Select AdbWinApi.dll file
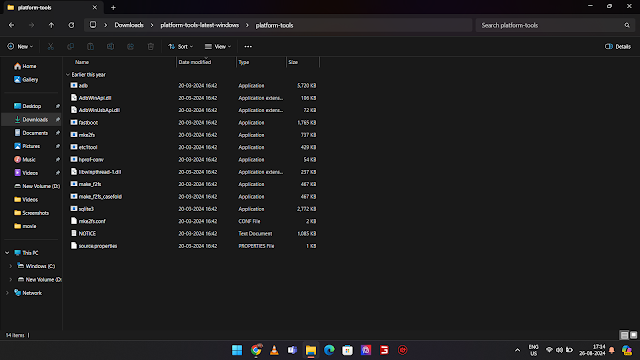The image size is (640, 360). click(95, 98)
